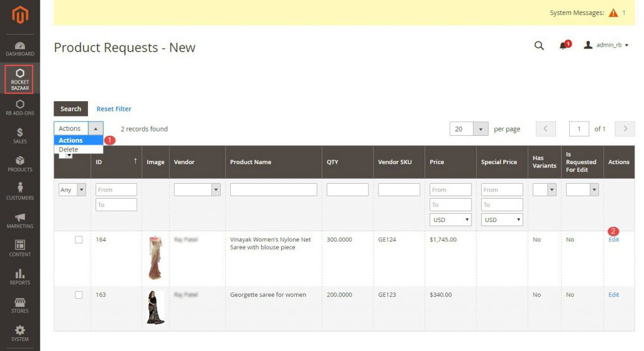Select checkbox for product 164
Screen dimensions: 644x351
tap(79, 240)
